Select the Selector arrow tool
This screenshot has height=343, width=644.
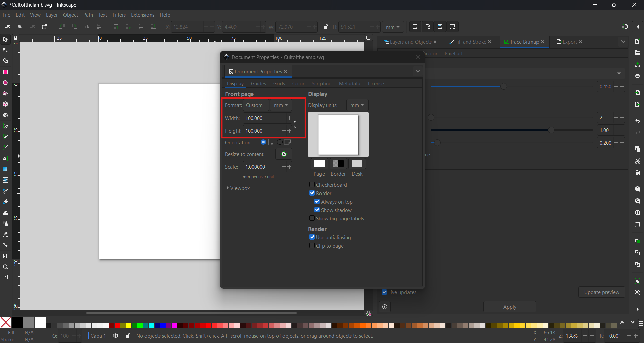(5, 40)
